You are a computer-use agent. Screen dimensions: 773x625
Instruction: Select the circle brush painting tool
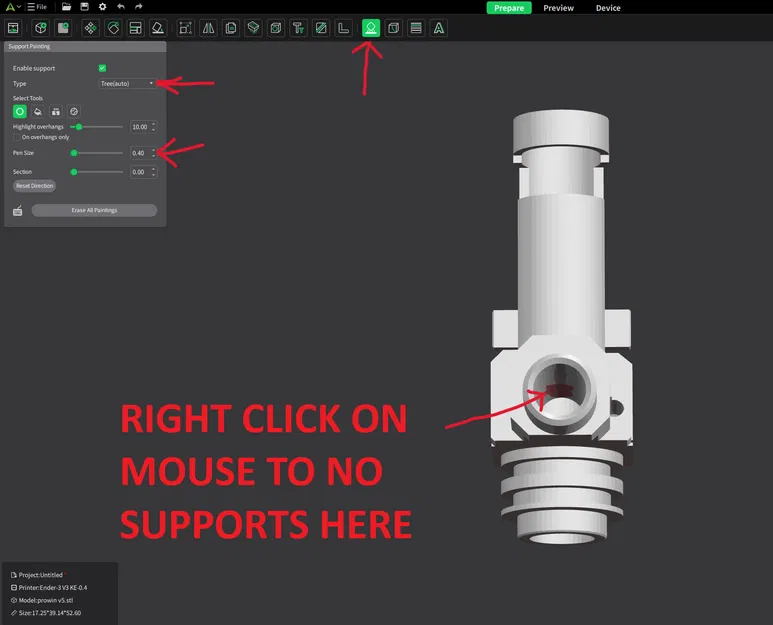pyautogui.click(x=20, y=111)
